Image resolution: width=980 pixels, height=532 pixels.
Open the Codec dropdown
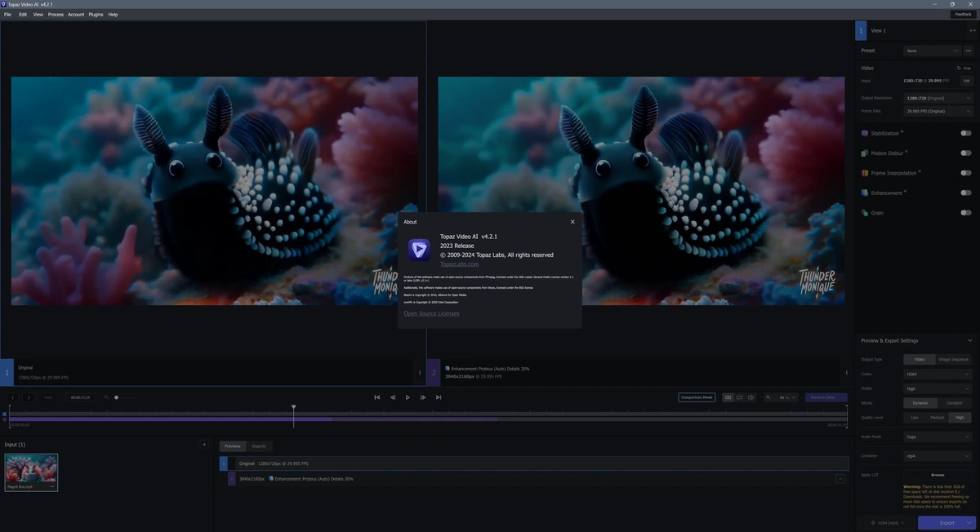tap(938, 374)
